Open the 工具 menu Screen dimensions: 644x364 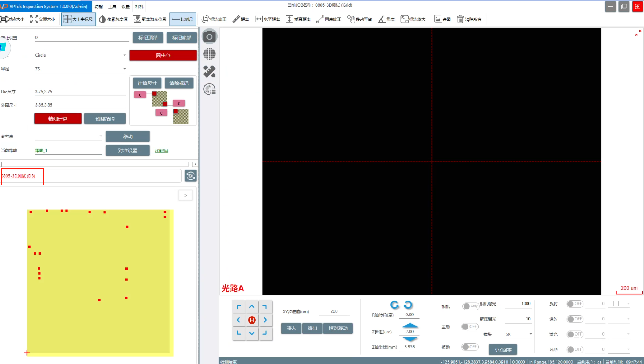[x=112, y=7]
